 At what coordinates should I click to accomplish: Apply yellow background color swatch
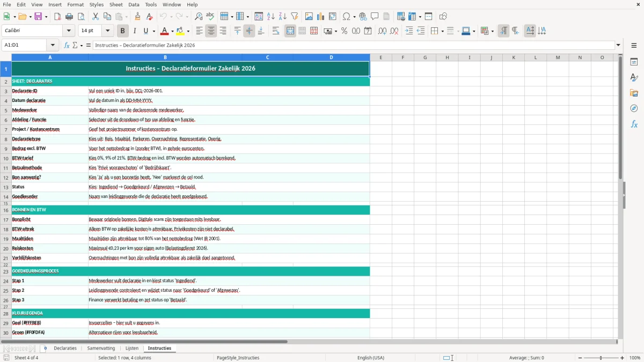181,31
